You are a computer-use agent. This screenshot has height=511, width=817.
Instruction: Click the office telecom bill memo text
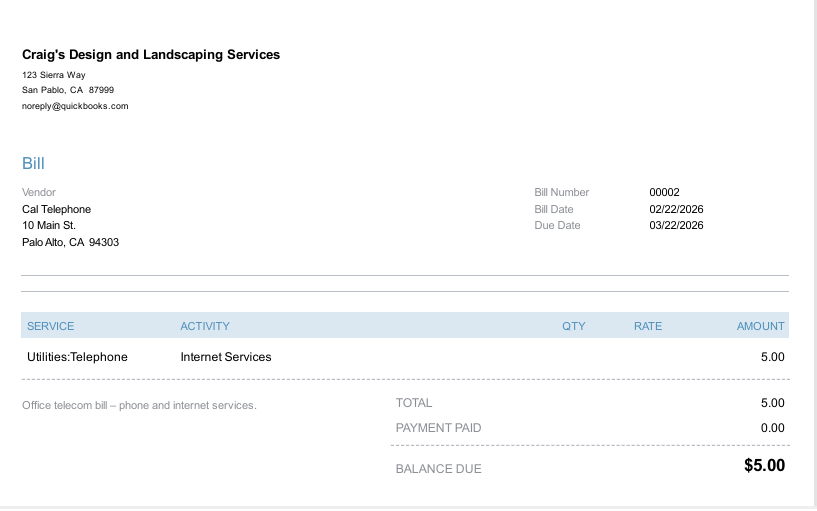(139, 405)
